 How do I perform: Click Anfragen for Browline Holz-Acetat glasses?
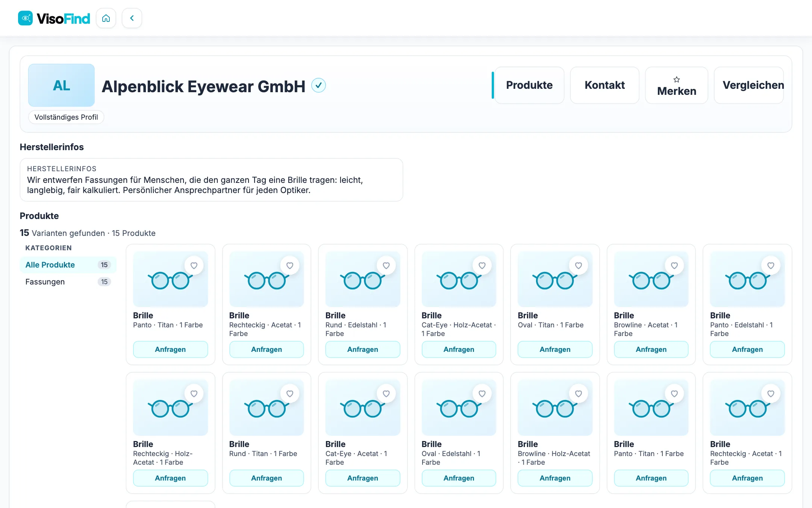pyautogui.click(x=555, y=478)
